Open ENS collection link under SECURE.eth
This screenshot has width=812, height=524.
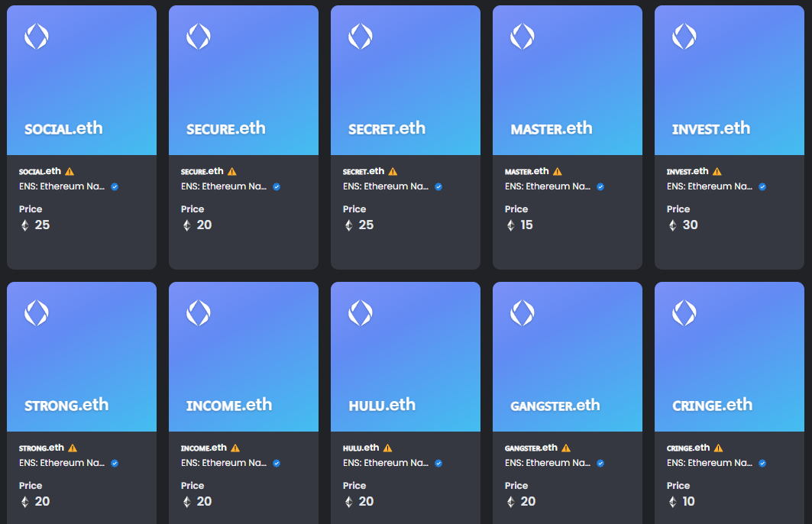(x=224, y=186)
